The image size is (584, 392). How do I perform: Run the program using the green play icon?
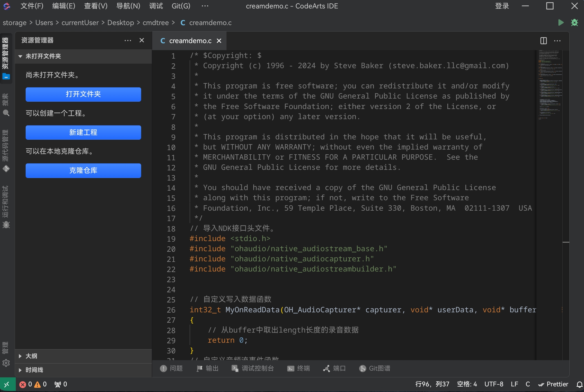pos(561,23)
